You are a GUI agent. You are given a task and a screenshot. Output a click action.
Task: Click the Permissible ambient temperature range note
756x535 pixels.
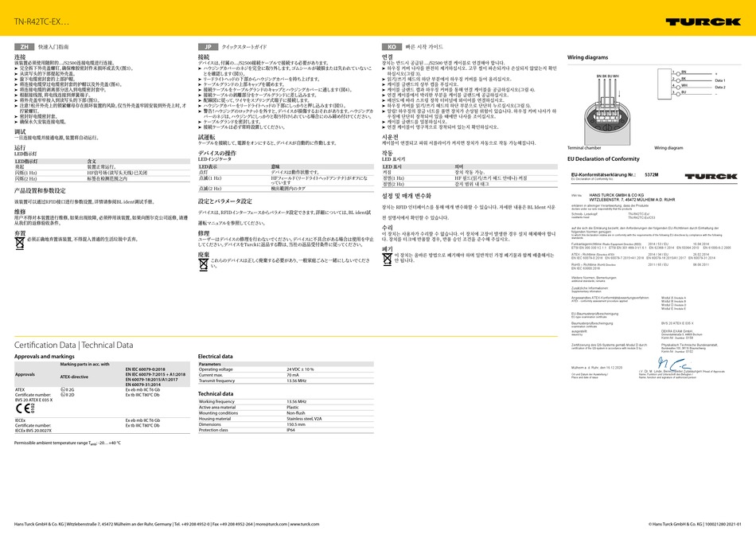[x=68, y=443]
